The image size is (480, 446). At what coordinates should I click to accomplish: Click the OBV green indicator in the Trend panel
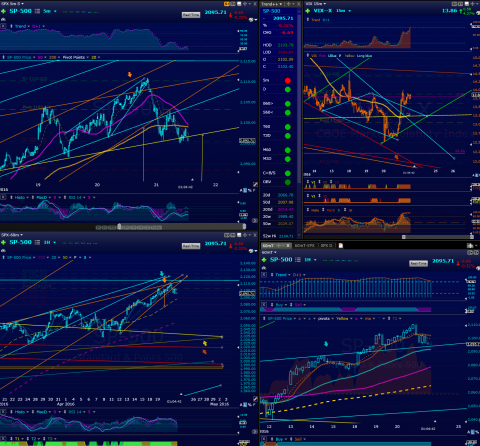288,182
